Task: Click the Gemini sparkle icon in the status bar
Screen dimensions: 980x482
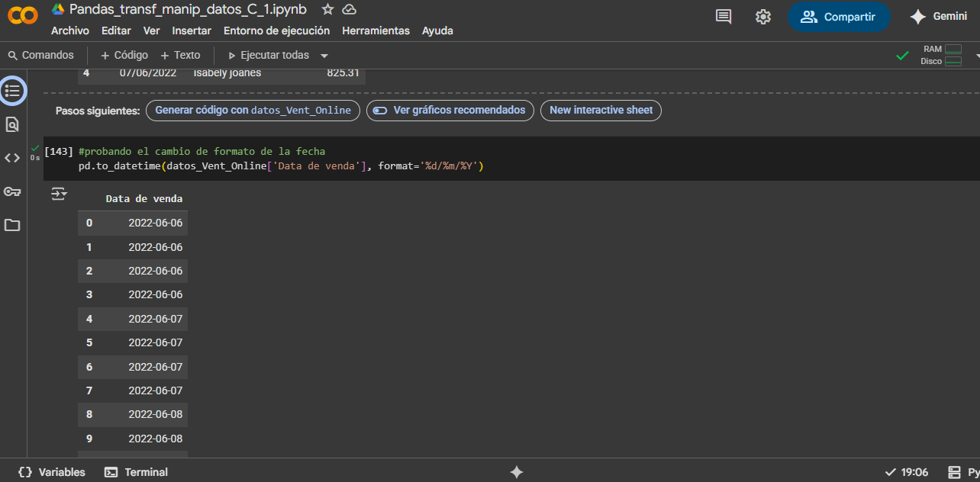Action: (x=517, y=472)
